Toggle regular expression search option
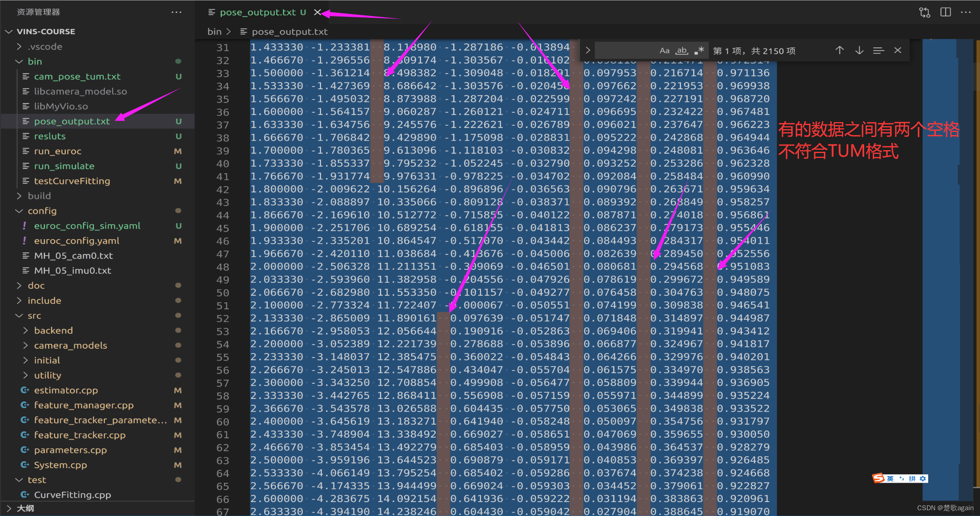The width and height of the screenshot is (980, 516). coord(699,51)
